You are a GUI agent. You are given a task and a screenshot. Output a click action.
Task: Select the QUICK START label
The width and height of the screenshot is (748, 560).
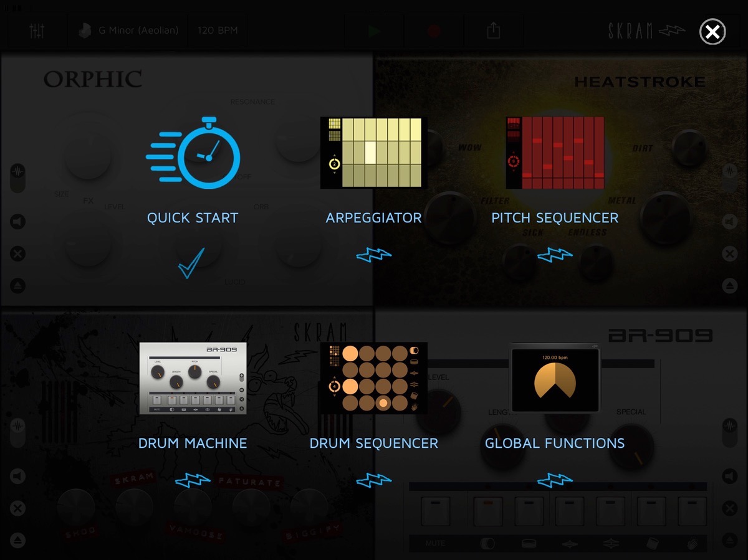click(193, 218)
